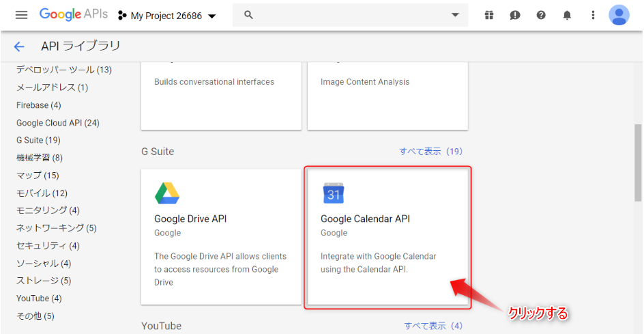Open the three-dot settings menu
The width and height of the screenshot is (644, 334).
tap(593, 15)
